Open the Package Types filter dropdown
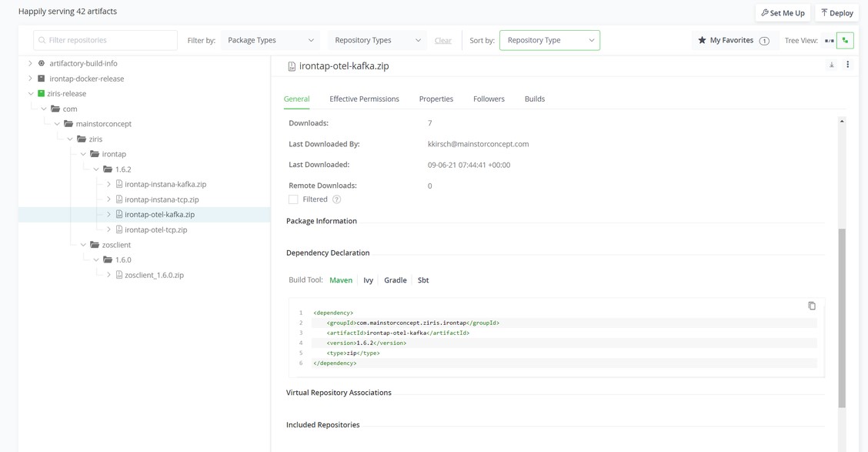The height and width of the screenshot is (452, 868). point(270,41)
